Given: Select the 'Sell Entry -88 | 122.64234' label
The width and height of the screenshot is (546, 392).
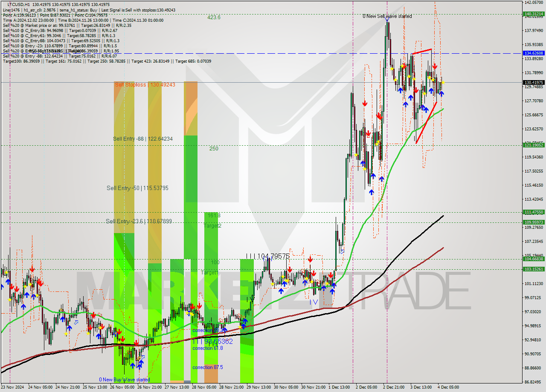Looking at the screenshot, I should (143, 139).
